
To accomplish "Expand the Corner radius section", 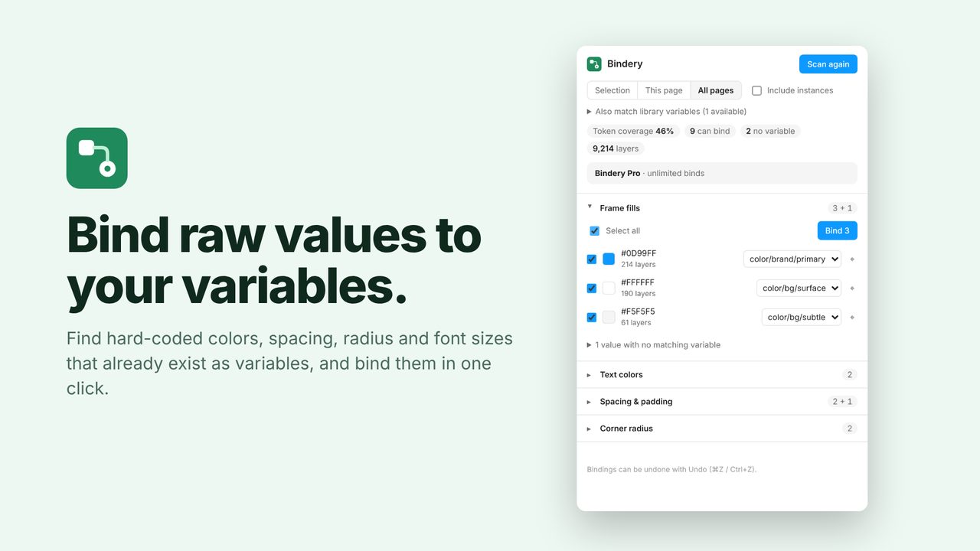I will point(722,429).
